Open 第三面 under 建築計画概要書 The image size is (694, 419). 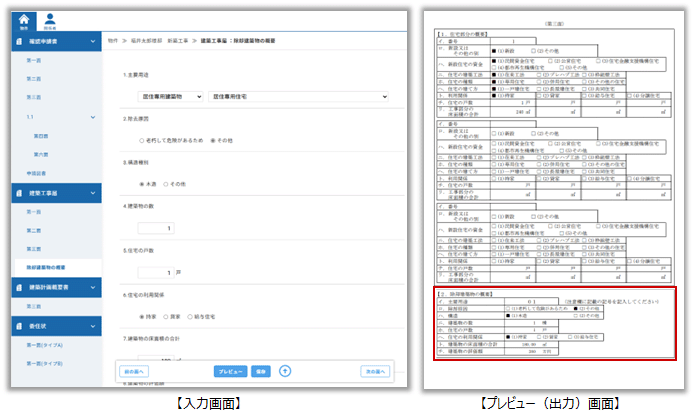34,306
